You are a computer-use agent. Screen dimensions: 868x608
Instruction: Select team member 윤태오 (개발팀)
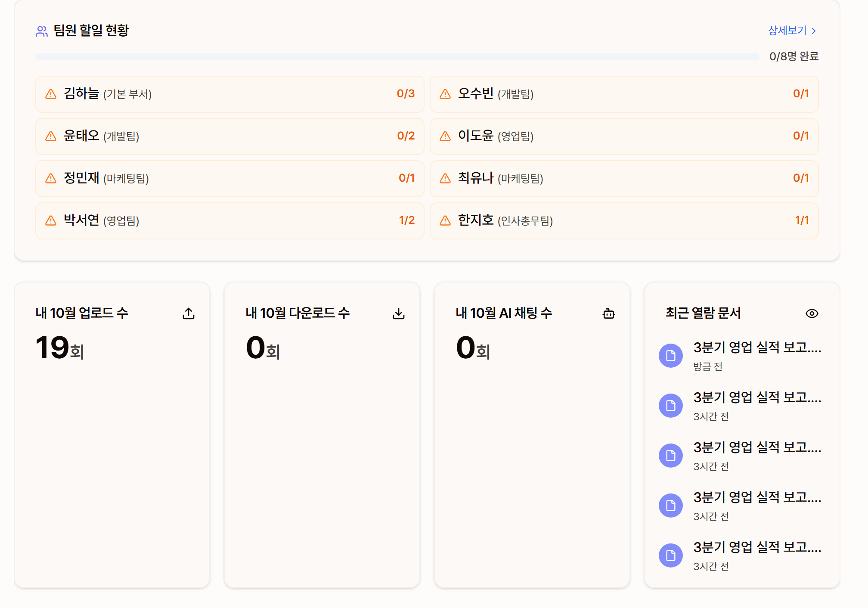[x=229, y=136]
